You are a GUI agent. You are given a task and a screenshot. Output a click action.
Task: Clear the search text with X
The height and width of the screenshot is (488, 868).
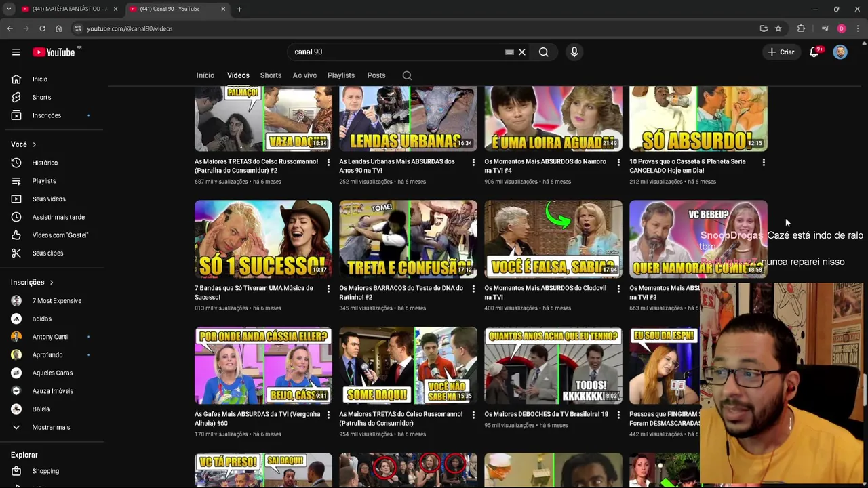(x=522, y=52)
